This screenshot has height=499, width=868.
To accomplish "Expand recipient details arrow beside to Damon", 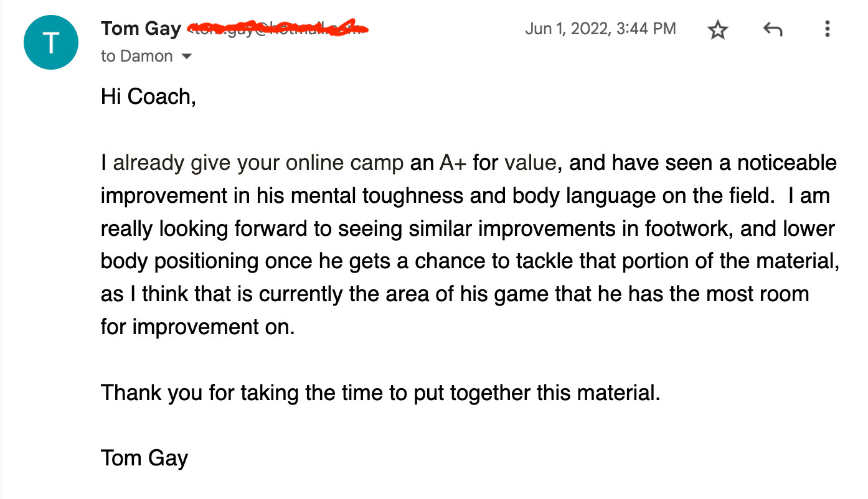I will tap(186, 57).
